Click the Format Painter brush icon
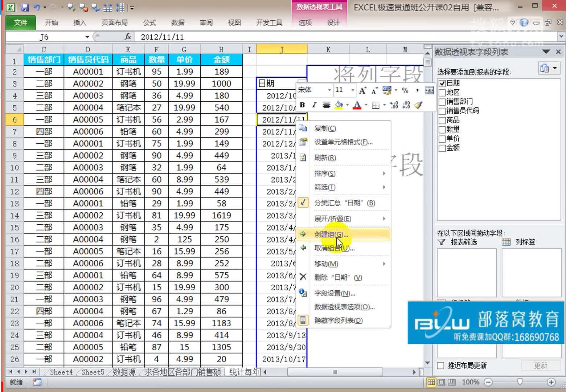Image resolution: width=566 pixels, height=392 pixels. (x=418, y=105)
